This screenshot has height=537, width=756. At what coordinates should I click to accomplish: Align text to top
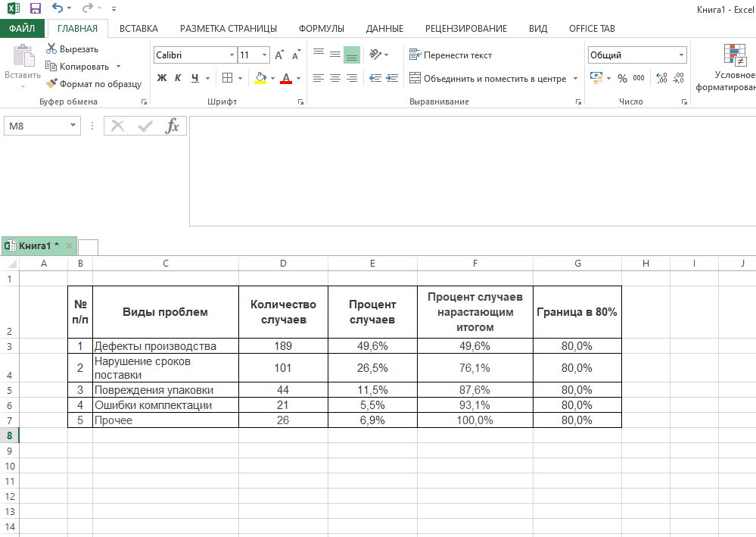319,54
